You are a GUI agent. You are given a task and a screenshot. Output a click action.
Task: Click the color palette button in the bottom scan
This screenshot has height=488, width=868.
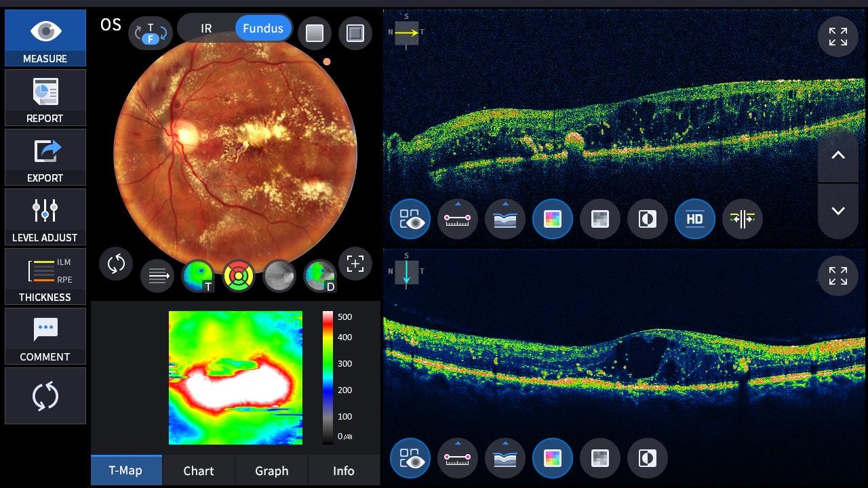(553, 458)
